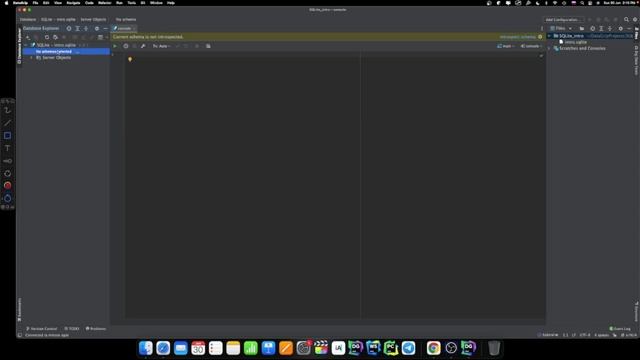Open the View menu
Viewport: 640px width, 360px height.
(58, 3)
